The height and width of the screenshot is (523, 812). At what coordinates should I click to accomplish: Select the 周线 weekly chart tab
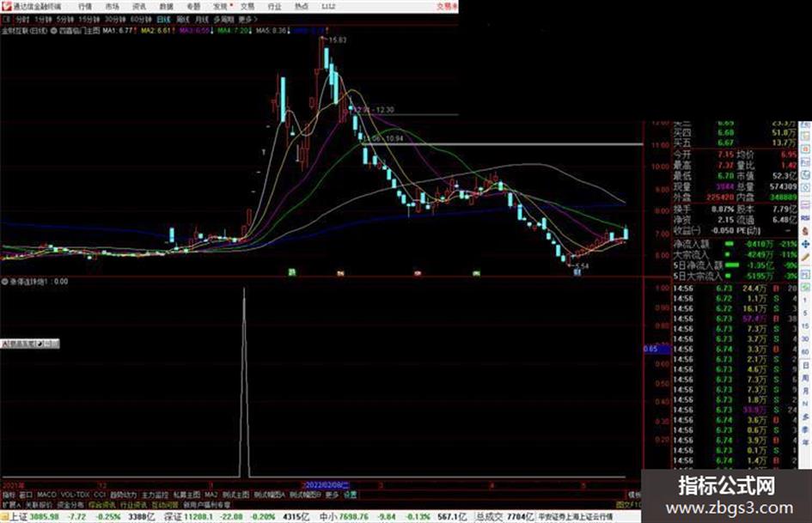pyautogui.click(x=183, y=19)
